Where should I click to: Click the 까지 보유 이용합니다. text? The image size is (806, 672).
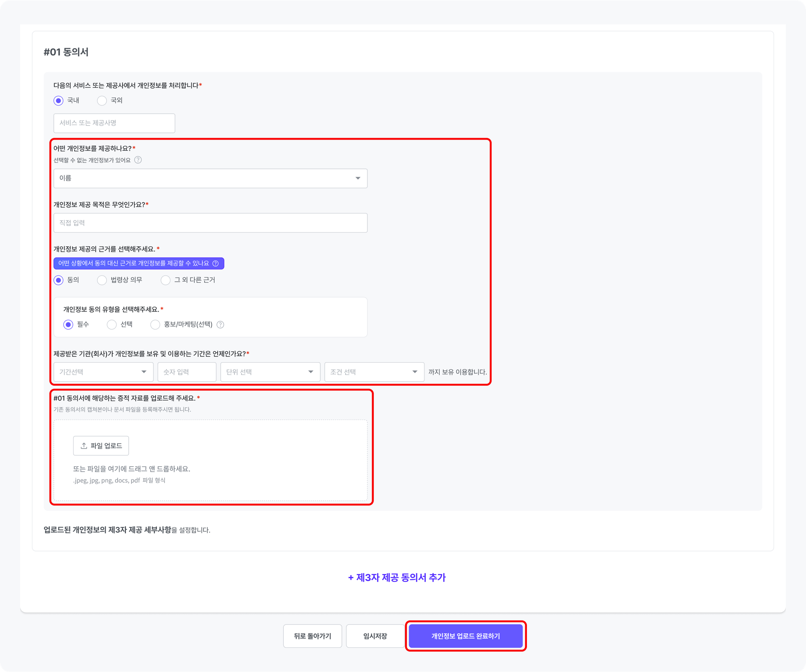coord(458,372)
